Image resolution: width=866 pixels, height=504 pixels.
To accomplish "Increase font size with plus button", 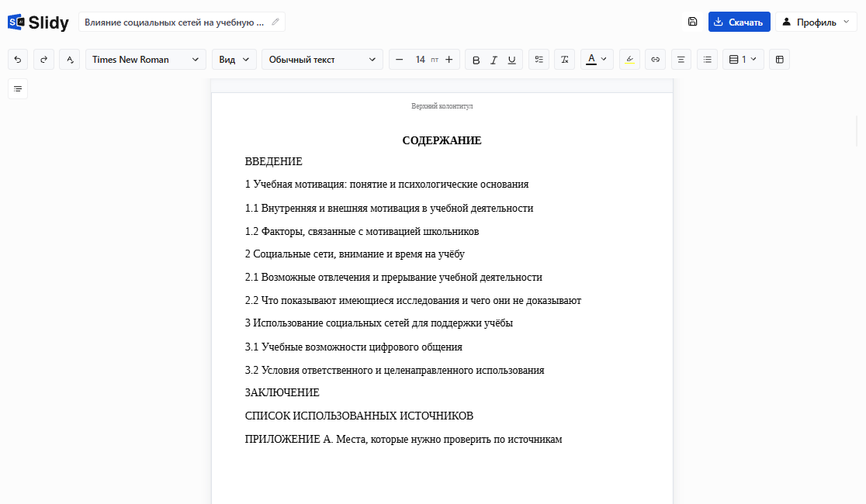I will coord(449,60).
